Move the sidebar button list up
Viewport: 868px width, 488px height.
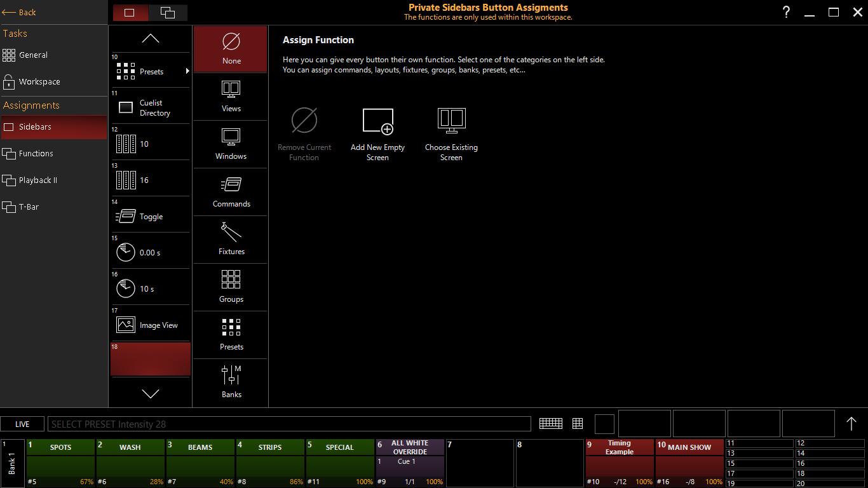pyautogui.click(x=151, y=39)
